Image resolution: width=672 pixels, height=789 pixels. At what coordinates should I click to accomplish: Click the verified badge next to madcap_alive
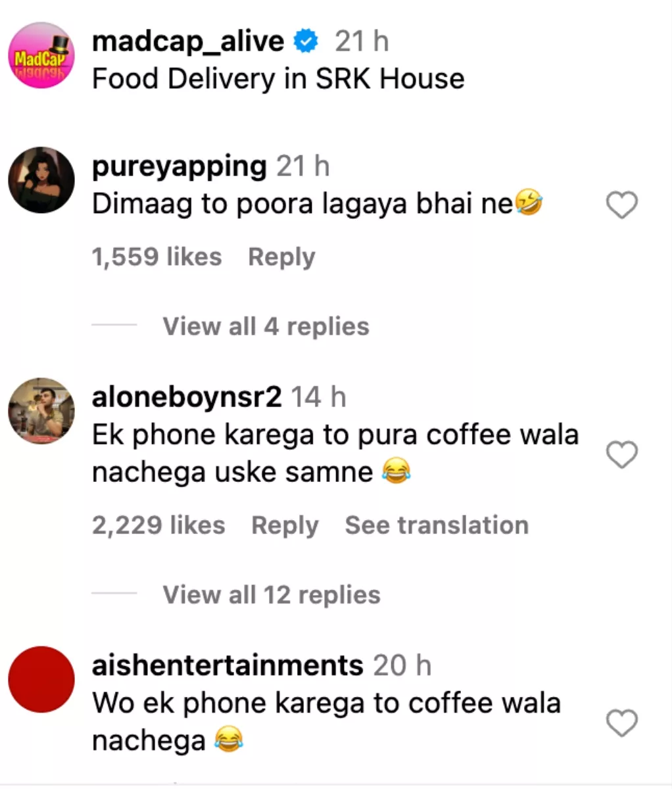pos(306,42)
